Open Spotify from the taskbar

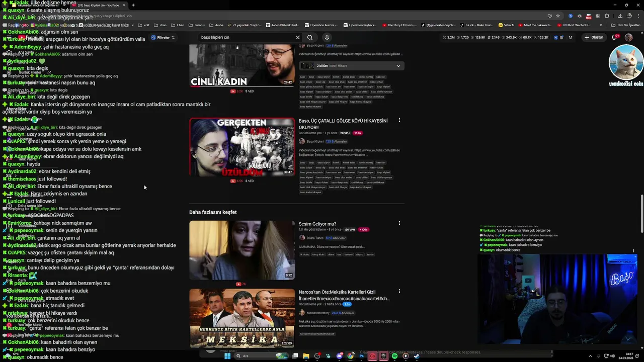pyautogui.click(x=394, y=356)
